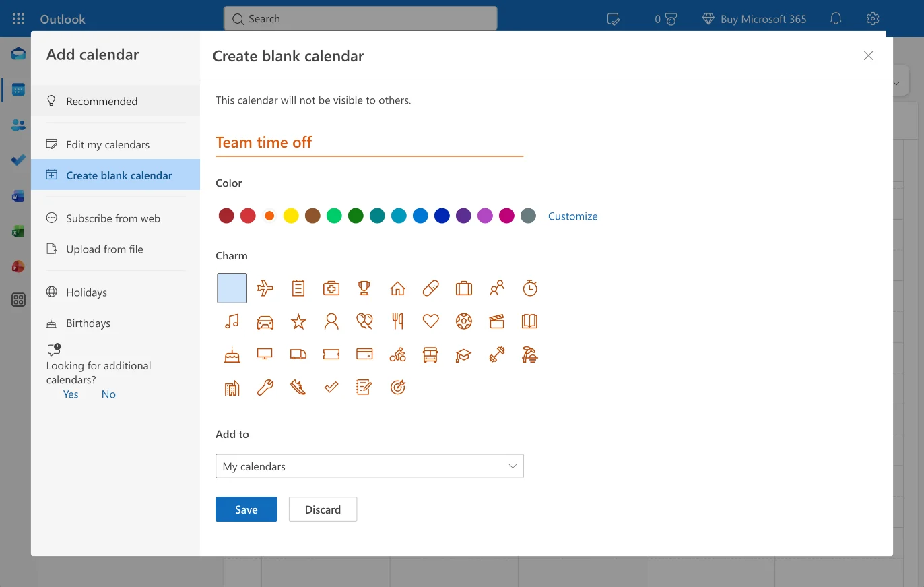This screenshot has height=587, width=924.
Task: Select the briefcase charm
Action: click(x=463, y=288)
